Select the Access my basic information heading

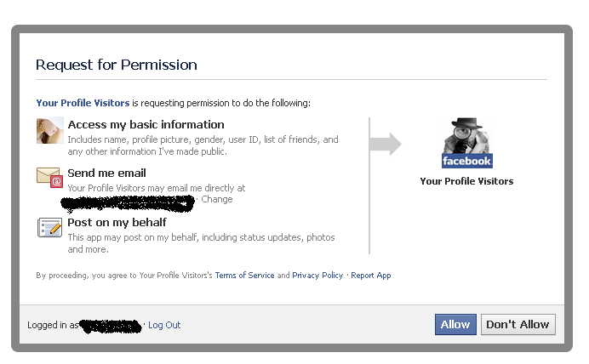tap(146, 125)
